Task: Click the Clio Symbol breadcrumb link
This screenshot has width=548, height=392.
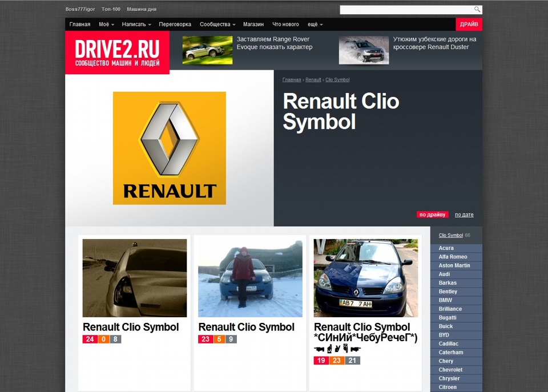Action: (337, 80)
